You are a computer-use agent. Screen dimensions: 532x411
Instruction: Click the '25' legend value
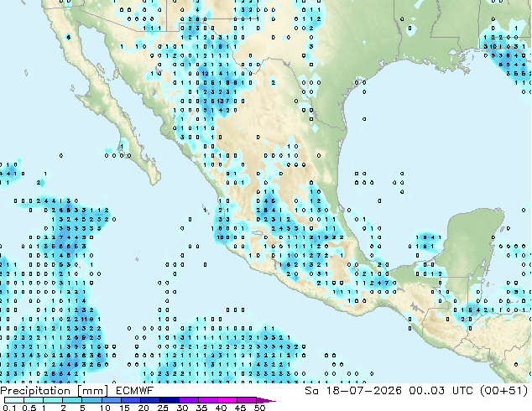click(x=163, y=408)
